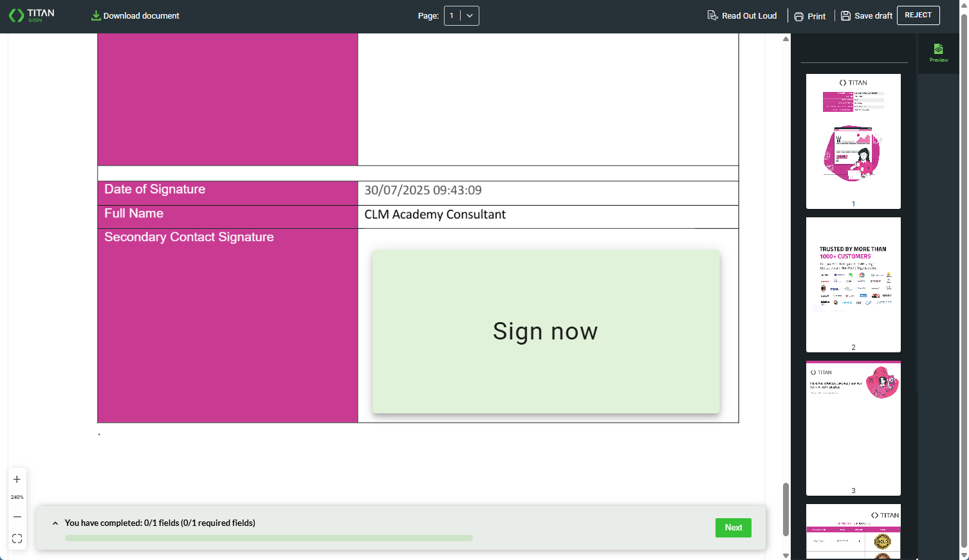Image resolution: width=969 pixels, height=560 pixels.
Task: Click the fit-to-screen icon below the zoom controls
Action: click(x=17, y=538)
